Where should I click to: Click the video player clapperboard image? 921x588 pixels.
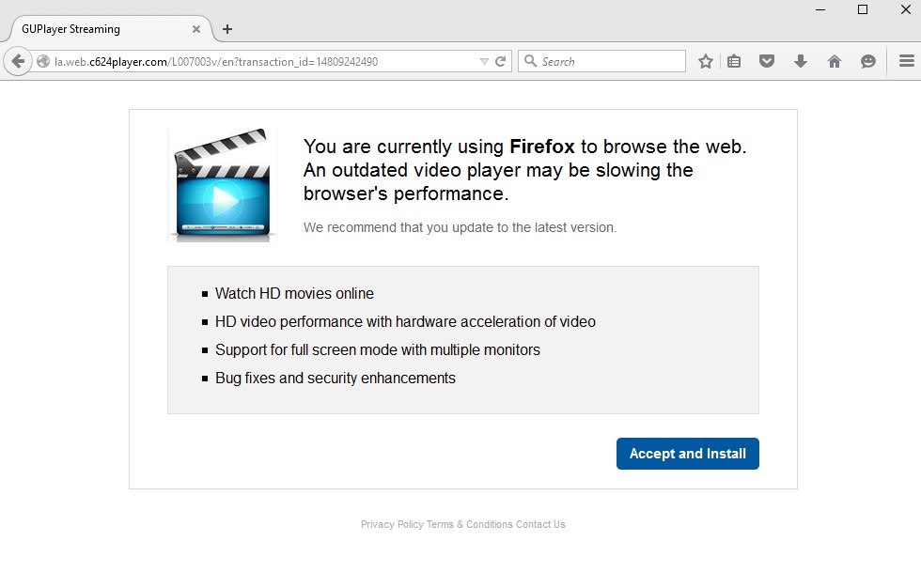(223, 186)
